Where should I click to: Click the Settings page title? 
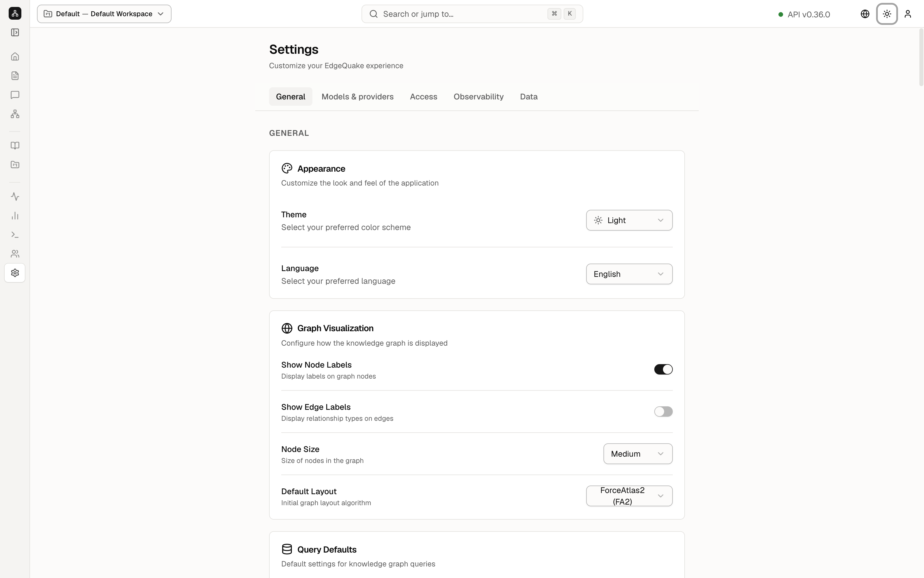294,49
